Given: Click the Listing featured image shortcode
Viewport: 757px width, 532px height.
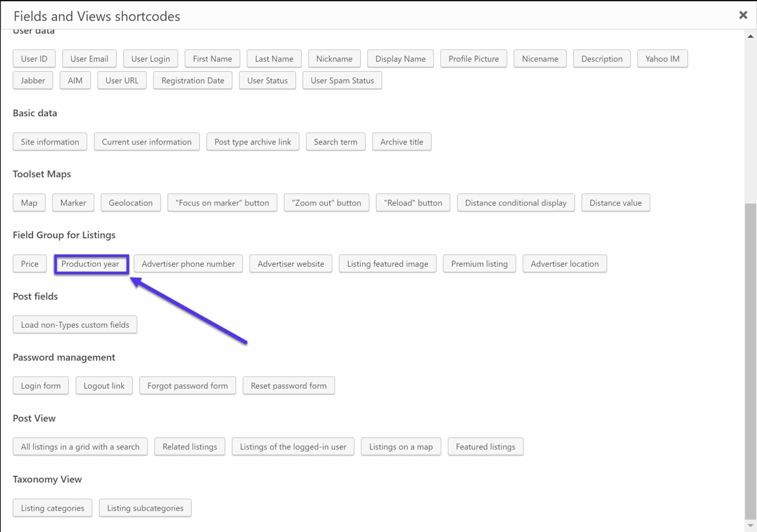Looking at the screenshot, I should pos(387,263).
